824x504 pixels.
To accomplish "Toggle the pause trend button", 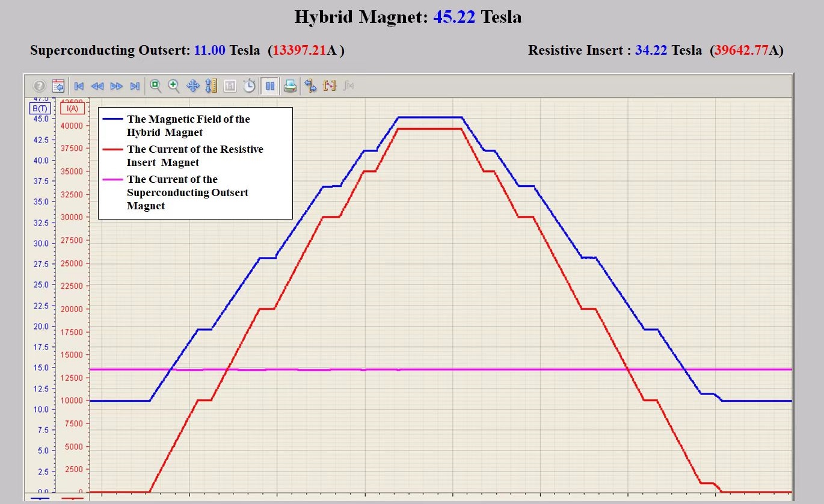I will (270, 86).
